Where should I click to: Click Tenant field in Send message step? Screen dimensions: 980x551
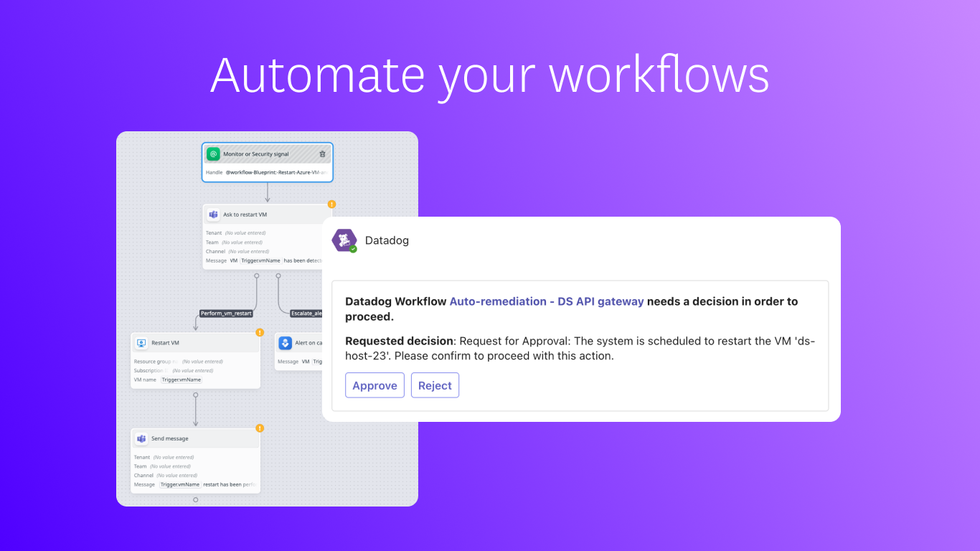(164, 457)
